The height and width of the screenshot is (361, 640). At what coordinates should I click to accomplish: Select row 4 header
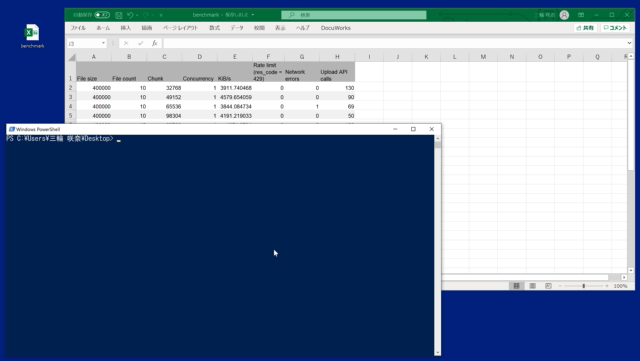coord(71,106)
